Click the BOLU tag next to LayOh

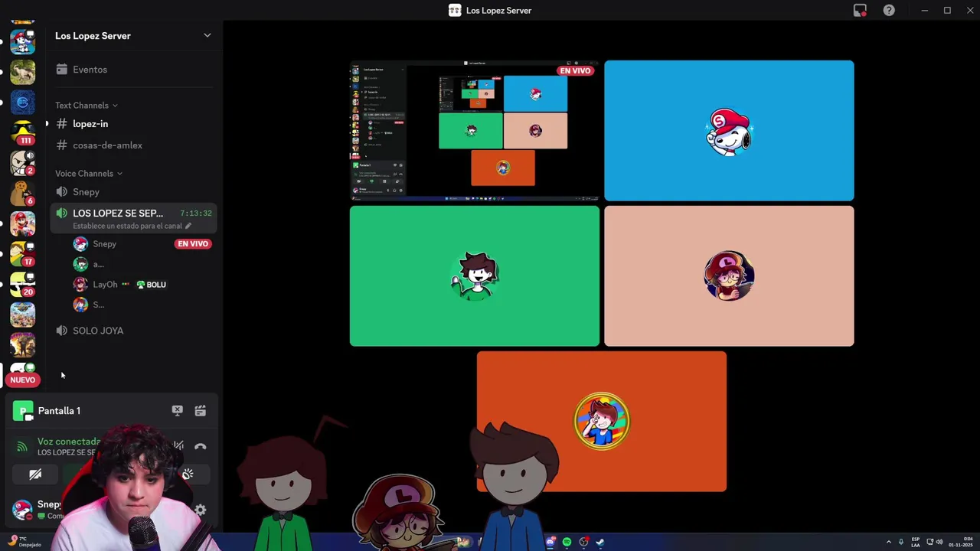coord(152,285)
